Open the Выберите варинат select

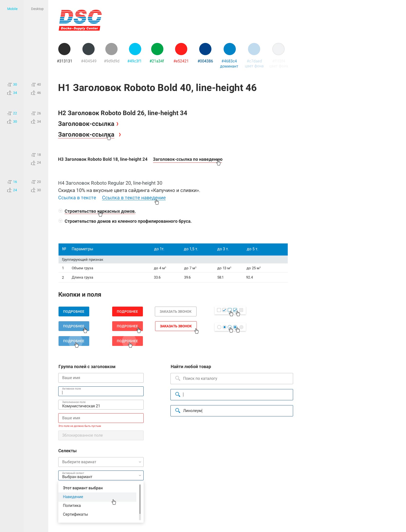(x=101, y=462)
